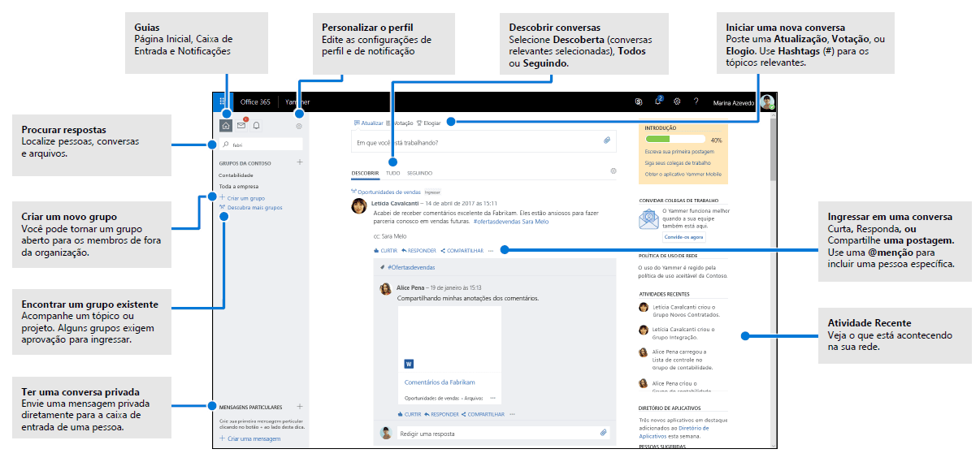Open the help question mark icon

[696, 102]
